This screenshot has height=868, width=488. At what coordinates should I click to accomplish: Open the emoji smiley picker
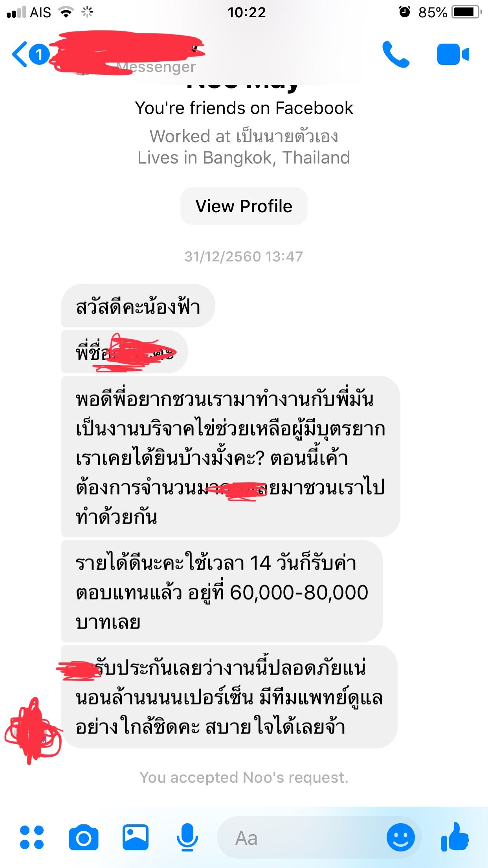pos(400,837)
